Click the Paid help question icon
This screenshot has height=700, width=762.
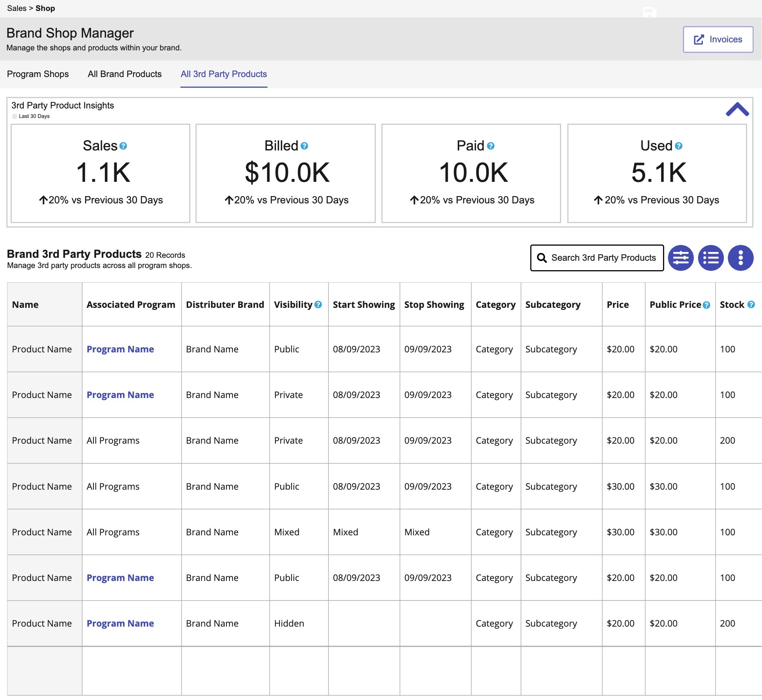coord(490,146)
